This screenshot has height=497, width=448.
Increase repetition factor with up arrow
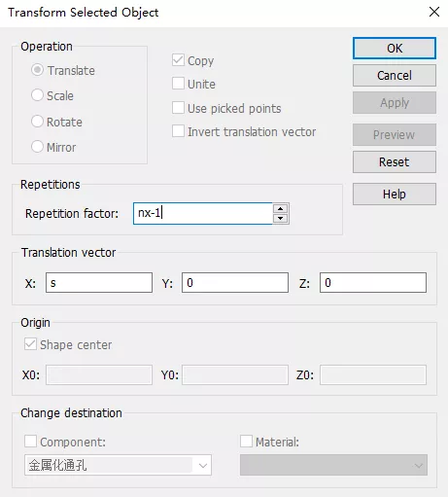(x=280, y=208)
